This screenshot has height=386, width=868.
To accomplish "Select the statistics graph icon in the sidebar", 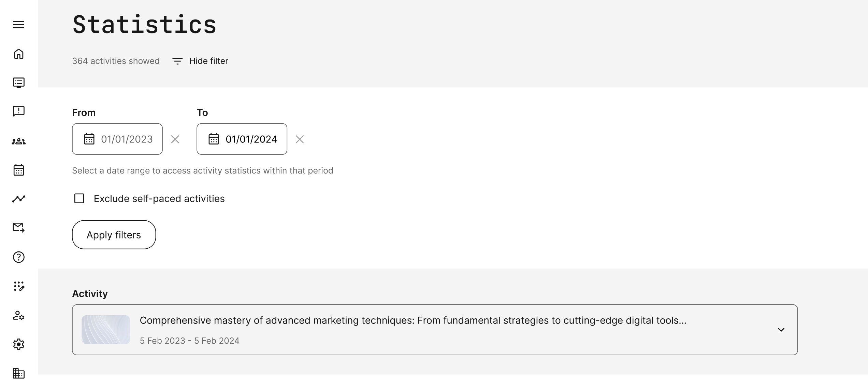I will [19, 199].
